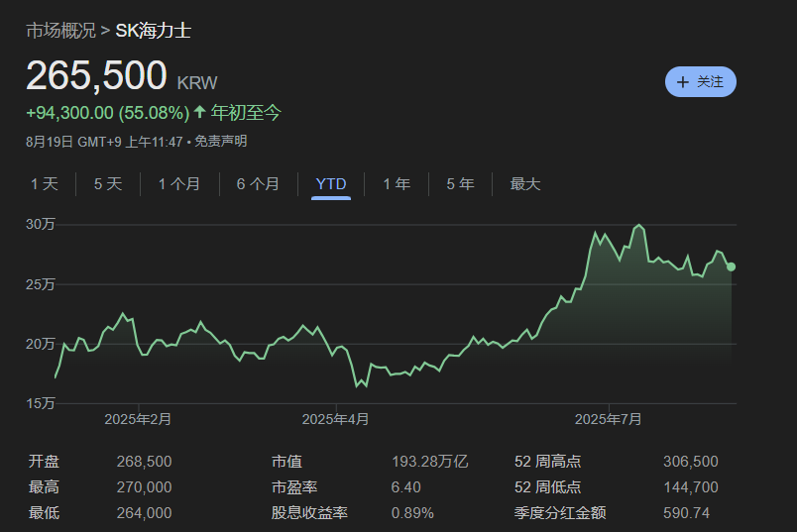Click the 关注 follow button
This screenshot has width=797, height=532.
[x=701, y=82]
